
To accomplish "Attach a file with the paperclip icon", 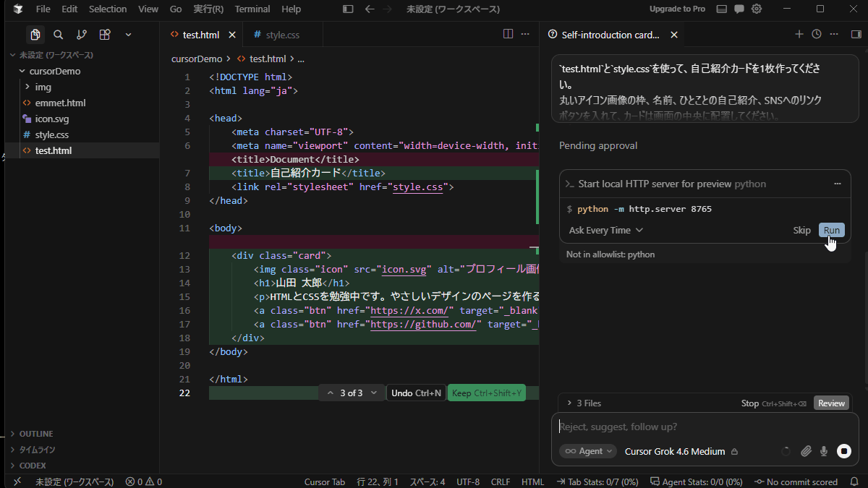I will [x=806, y=451].
